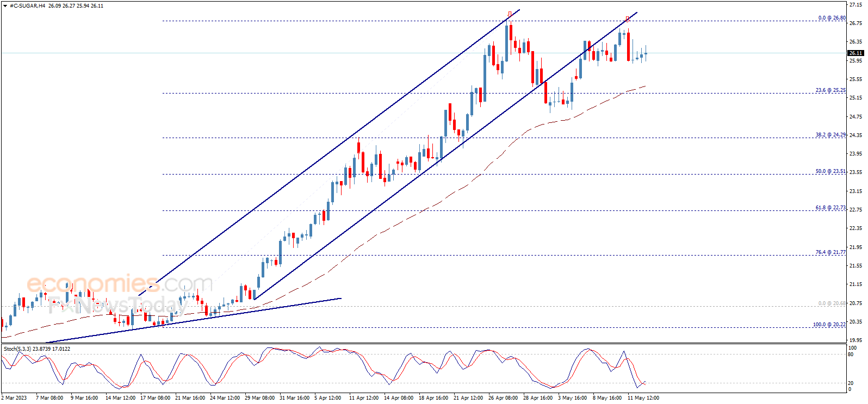Click the Fibonacci label 100.0 @ 20.22
The image size is (868, 404).
pyautogui.click(x=829, y=325)
